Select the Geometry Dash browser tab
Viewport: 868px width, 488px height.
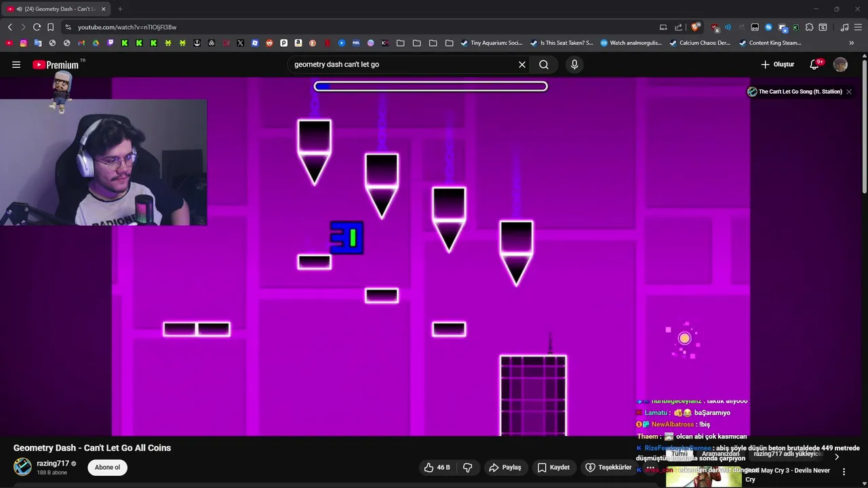coord(56,9)
